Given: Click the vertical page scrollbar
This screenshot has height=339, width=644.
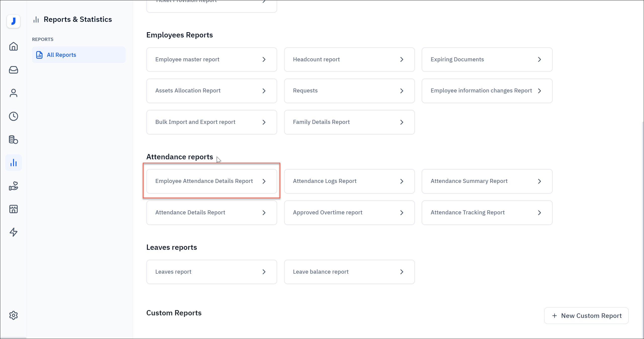Looking at the screenshot, I should [642, 226].
